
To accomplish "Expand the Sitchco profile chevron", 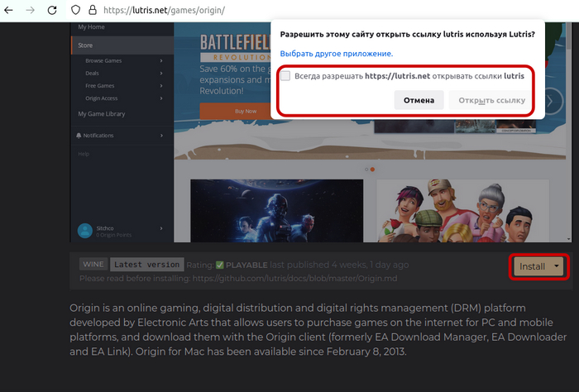I will 161,228.
